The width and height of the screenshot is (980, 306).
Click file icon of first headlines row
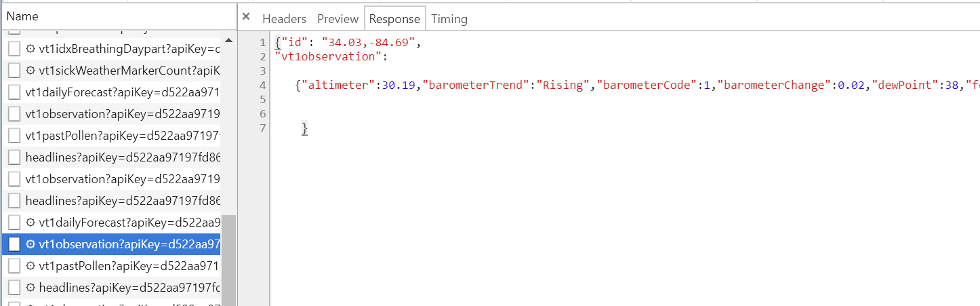[x=14, y=157]
